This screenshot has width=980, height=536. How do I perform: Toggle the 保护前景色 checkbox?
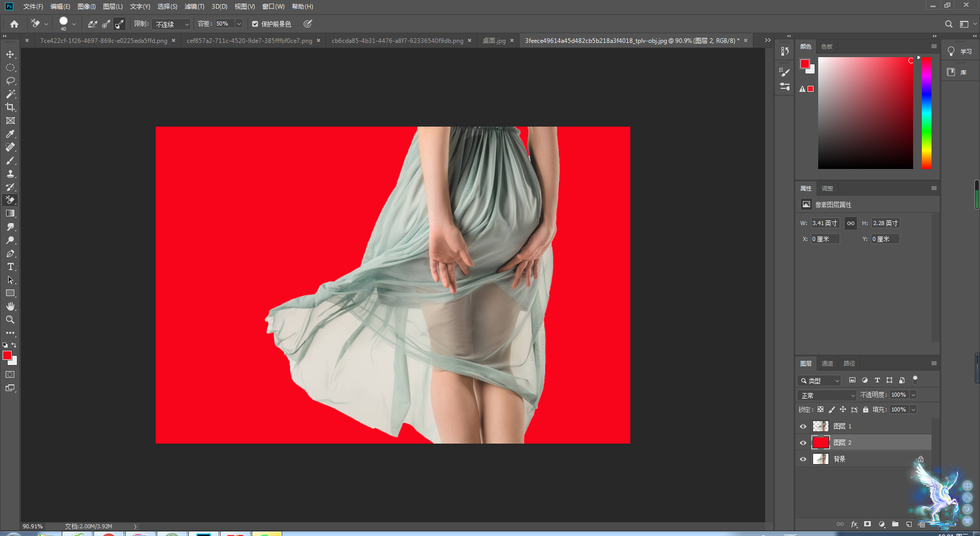click(255, 24)
